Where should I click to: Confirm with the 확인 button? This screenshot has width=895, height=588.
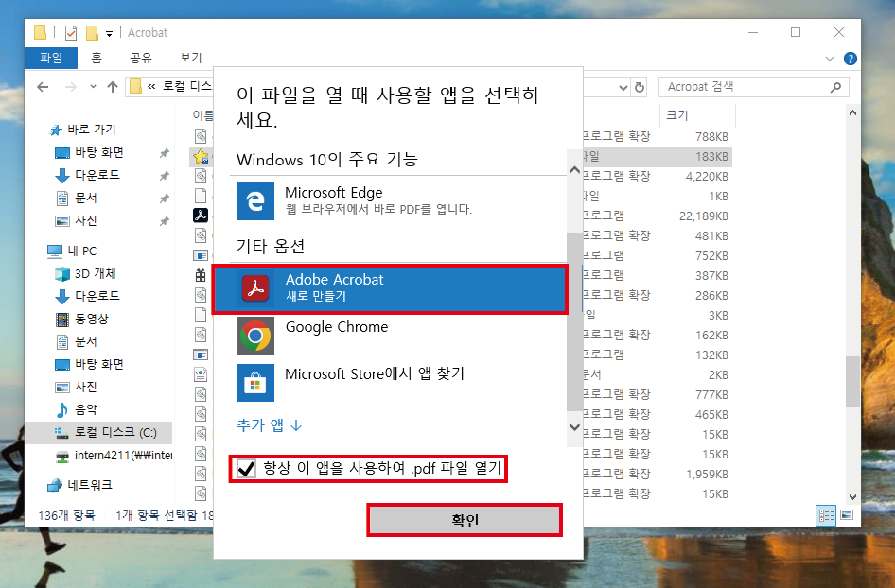[465, 520]
